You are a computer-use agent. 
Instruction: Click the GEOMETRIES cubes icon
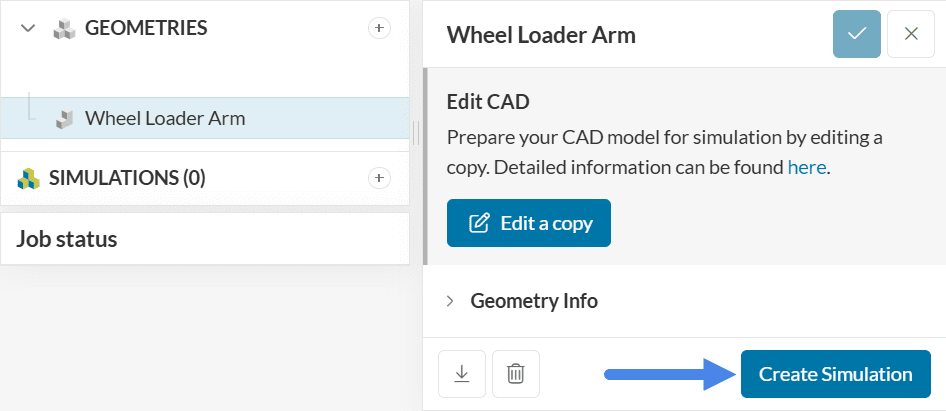[x=65, y=28]
